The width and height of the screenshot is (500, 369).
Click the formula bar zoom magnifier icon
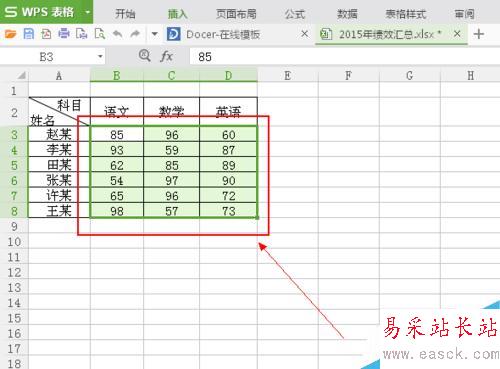[144, 55]
